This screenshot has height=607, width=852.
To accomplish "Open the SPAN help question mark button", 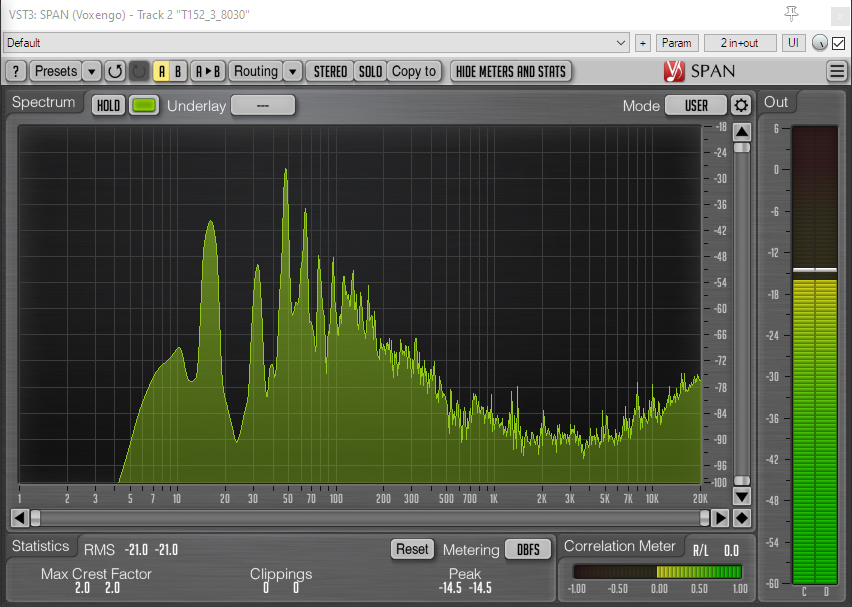I will (16, 71).
